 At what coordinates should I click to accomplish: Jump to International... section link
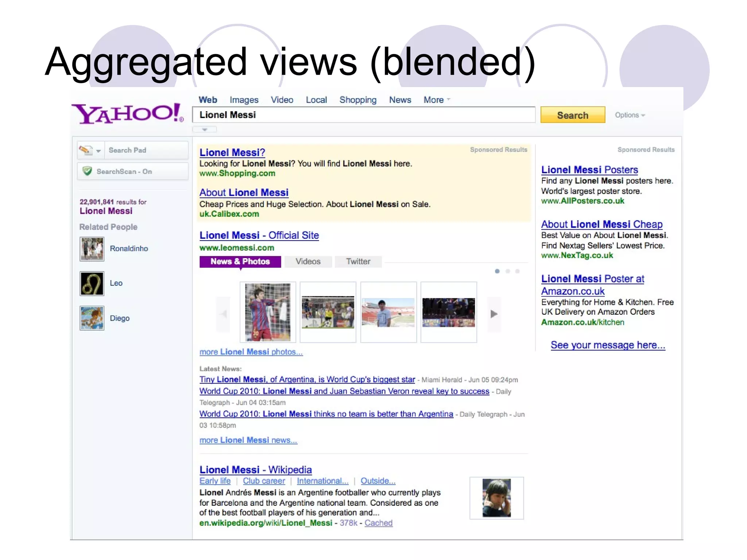coord(323,481)
